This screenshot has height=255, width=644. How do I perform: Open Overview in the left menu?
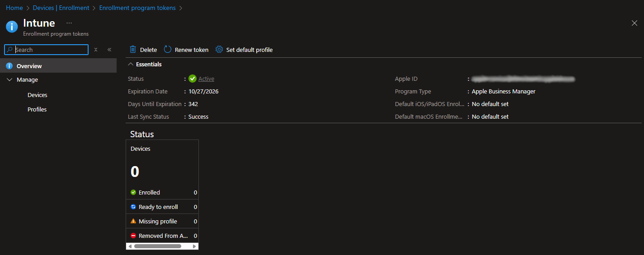pos(29,66)
